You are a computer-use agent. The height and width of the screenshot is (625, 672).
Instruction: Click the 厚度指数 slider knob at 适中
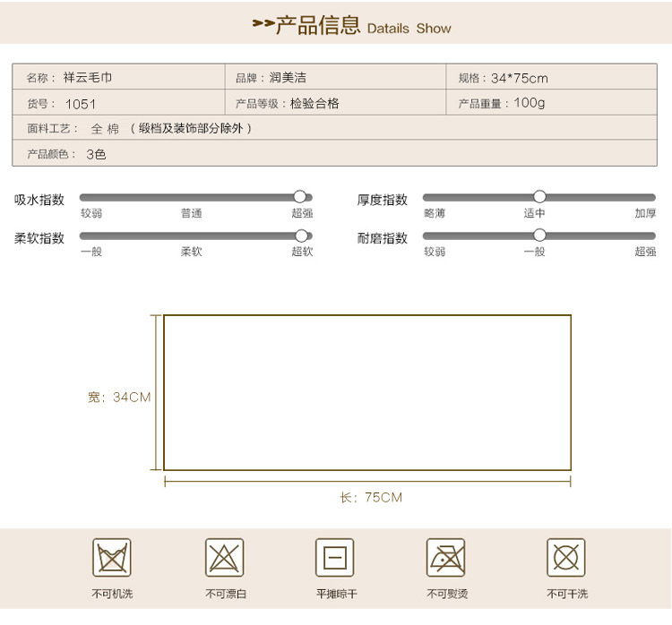pos(539,197)
